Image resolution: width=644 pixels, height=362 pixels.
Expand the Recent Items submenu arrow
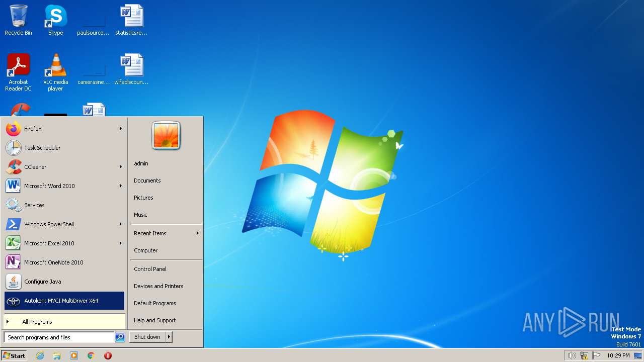point(198,233)
